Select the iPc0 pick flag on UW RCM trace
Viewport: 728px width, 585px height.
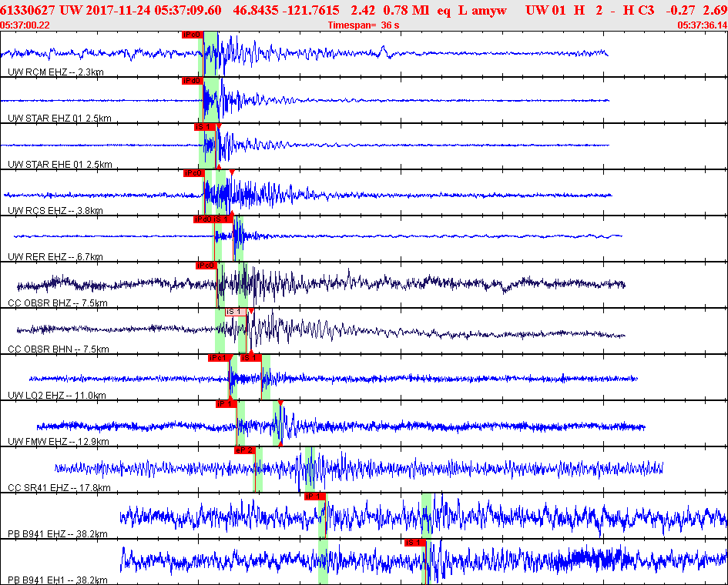coord(193,35)
